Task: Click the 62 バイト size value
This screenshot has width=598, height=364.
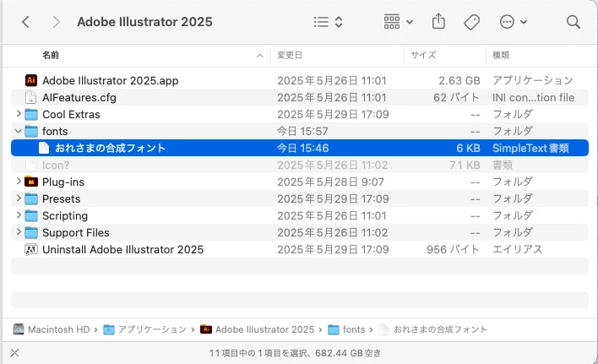Action: (456, 98)
